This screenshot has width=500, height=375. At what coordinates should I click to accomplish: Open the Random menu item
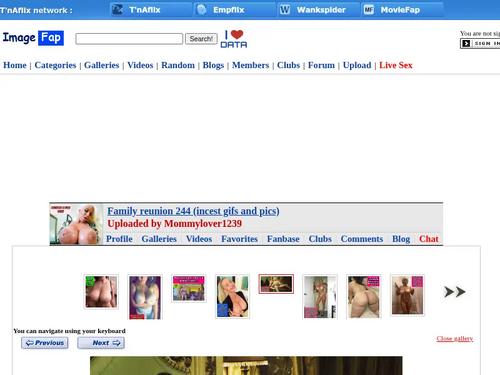(178, 65)
